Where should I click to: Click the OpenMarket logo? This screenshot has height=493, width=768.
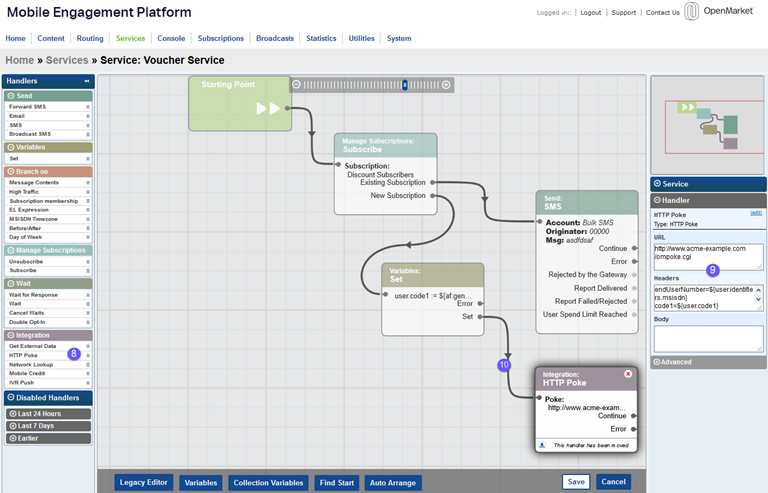719,11
